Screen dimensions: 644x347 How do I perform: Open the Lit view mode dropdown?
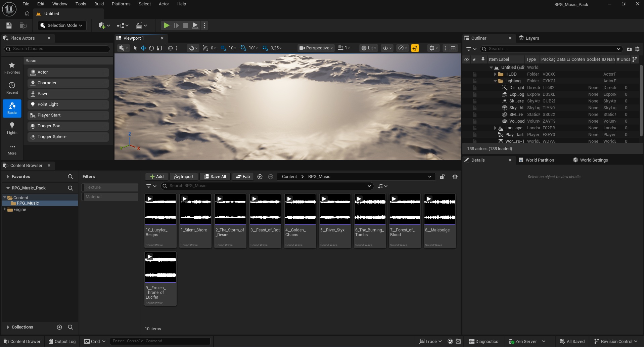click(x=368, y=48)
